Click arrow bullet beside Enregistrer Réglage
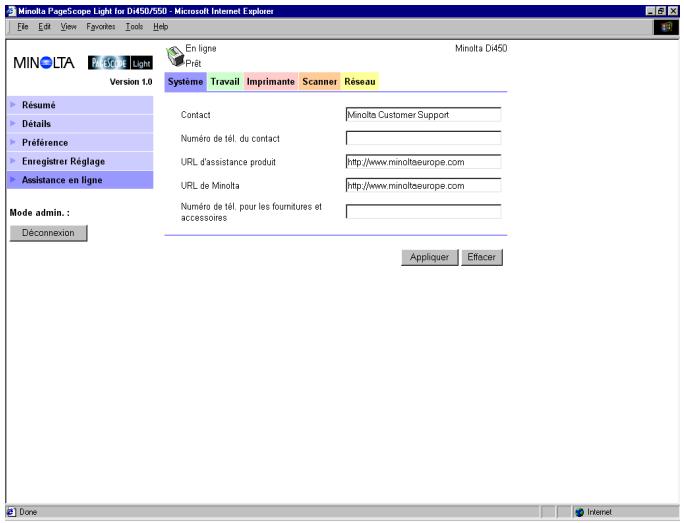684x523 pixels. 13,161
